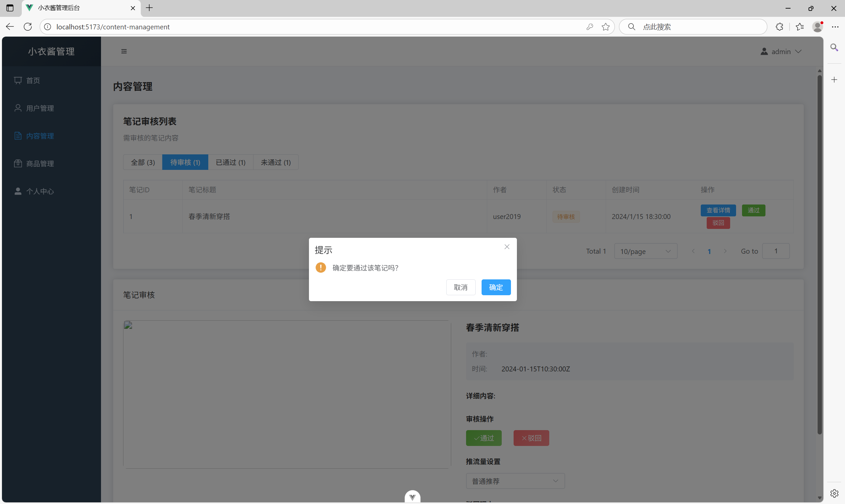
Task: Go to 用户管理 in sidebar menu
Action: [40, 108]
